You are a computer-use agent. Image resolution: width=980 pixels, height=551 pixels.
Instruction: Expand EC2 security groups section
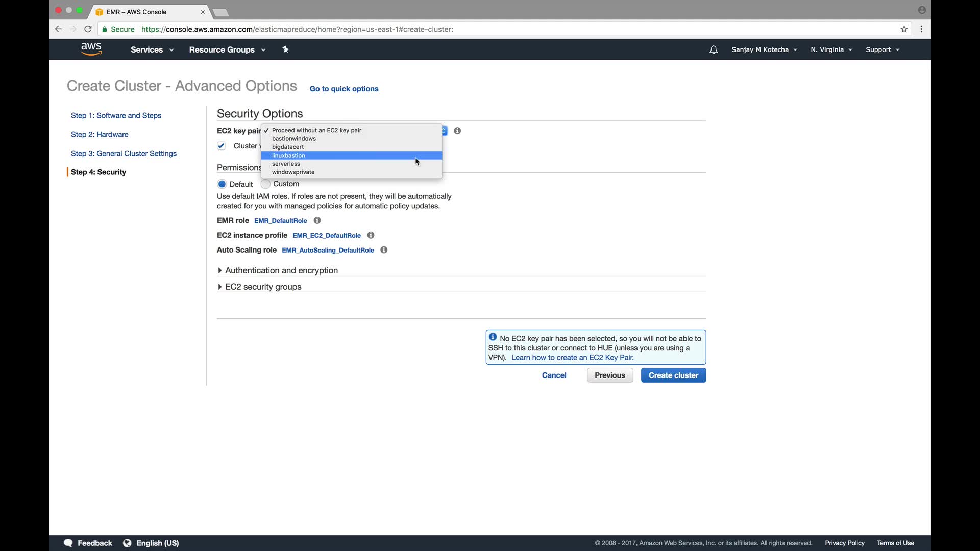tap(263, 287)
